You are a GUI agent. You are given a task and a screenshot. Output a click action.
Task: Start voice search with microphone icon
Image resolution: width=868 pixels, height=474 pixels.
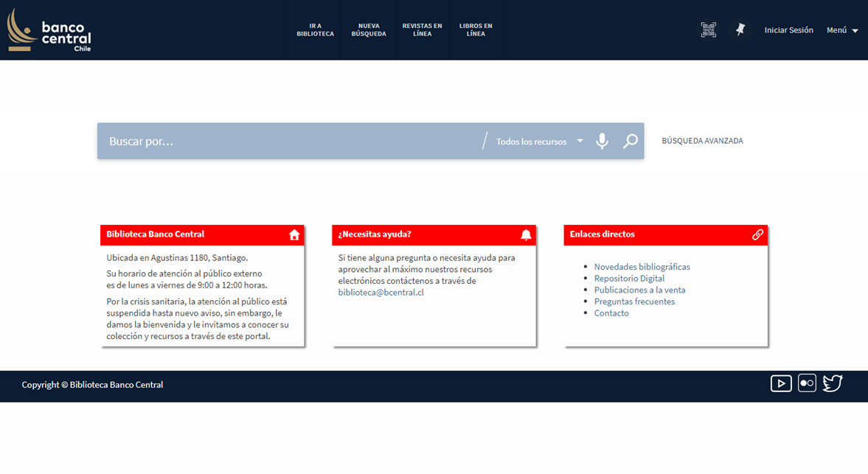[x=602, y=141]
